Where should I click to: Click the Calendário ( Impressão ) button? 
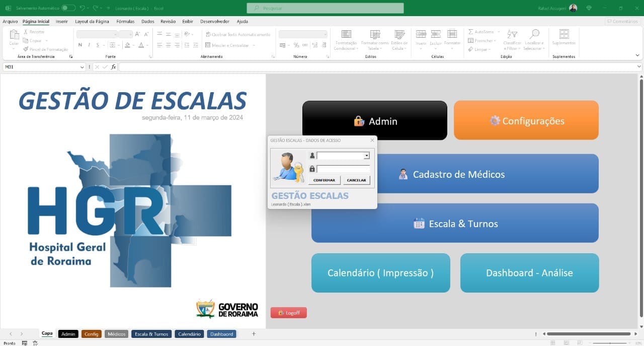381,273
